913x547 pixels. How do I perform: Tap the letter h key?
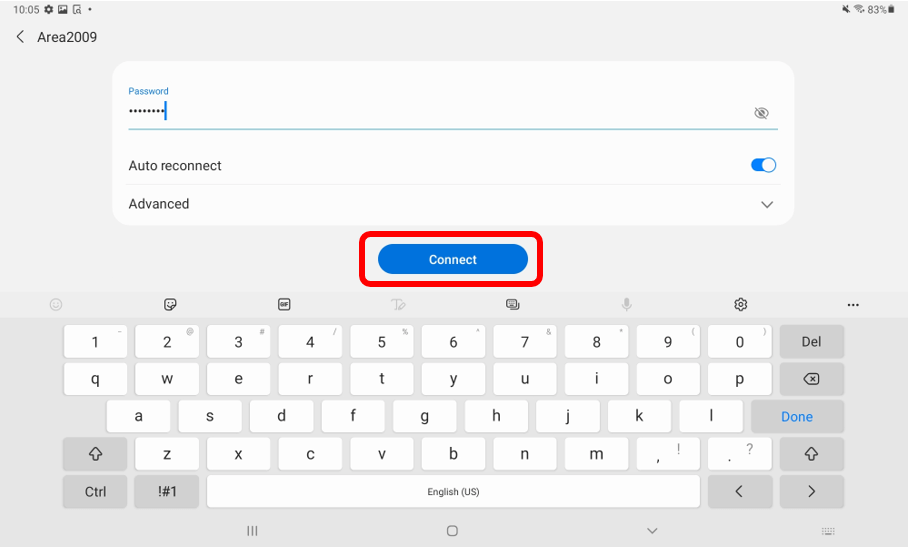[x=496, y=417]
